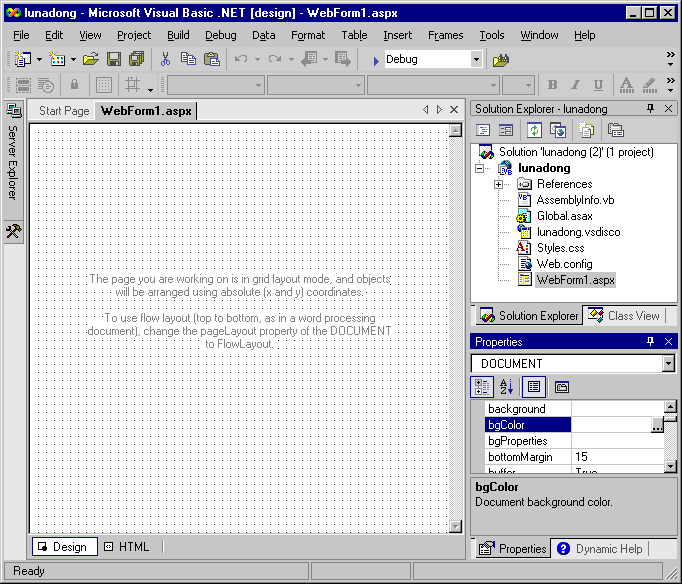This screenshot has height=584, width=682.
Task: Open the DOCUMENT object dropdown in Properties
Action: (x=668, y=363)
